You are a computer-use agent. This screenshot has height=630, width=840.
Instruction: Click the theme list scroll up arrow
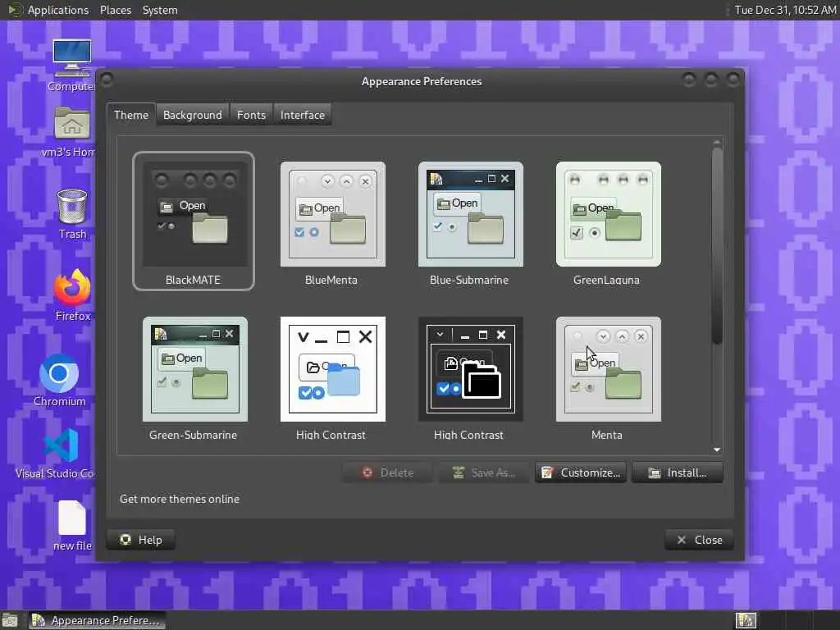[717, 142]
